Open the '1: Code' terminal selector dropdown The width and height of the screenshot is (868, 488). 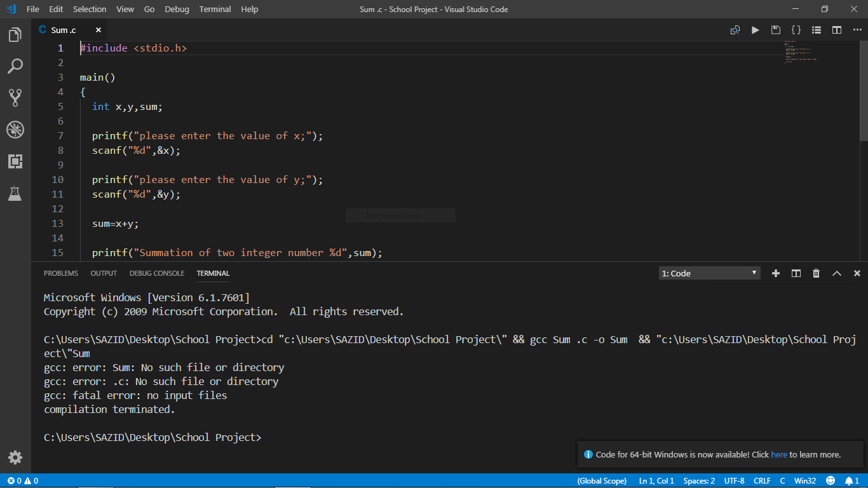[x=709, y=273]
